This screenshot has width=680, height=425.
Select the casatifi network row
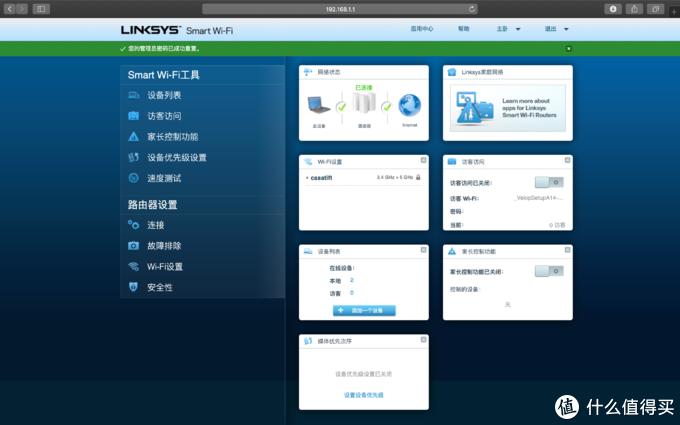(x=364, y=177)
